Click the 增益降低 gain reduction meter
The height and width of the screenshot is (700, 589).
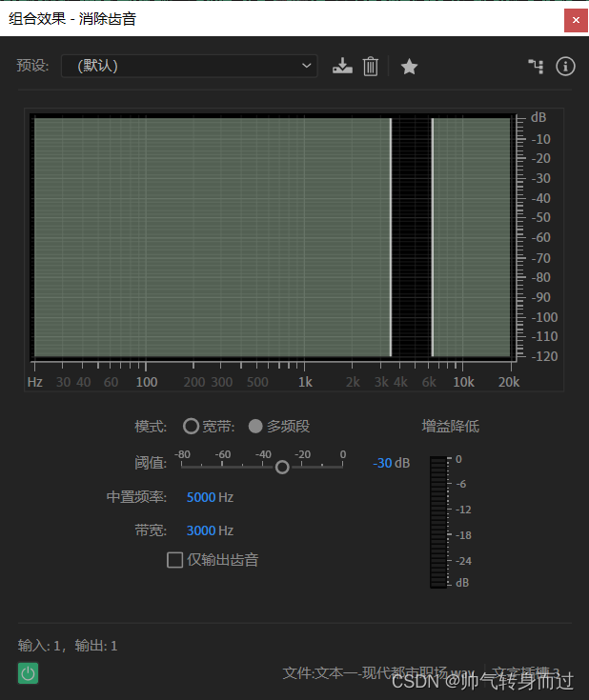pos(438,522)
